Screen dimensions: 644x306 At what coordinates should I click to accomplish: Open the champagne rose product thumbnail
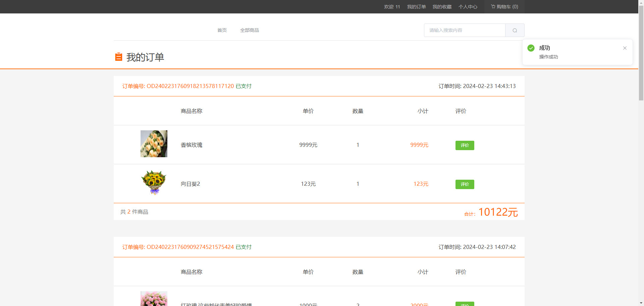coord(154,144)
